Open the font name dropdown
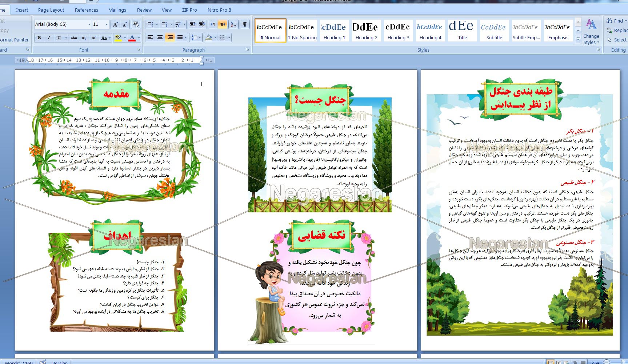 (x=89, y=24)
